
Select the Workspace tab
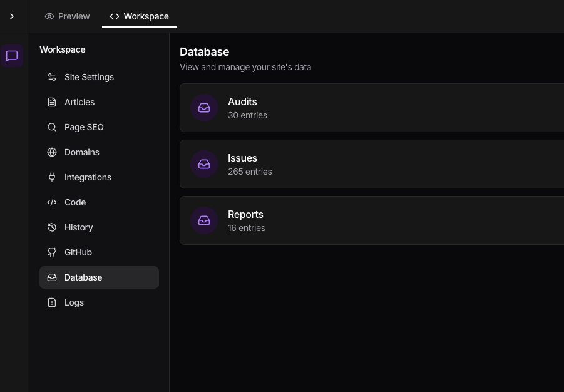(x=139, y=16)
